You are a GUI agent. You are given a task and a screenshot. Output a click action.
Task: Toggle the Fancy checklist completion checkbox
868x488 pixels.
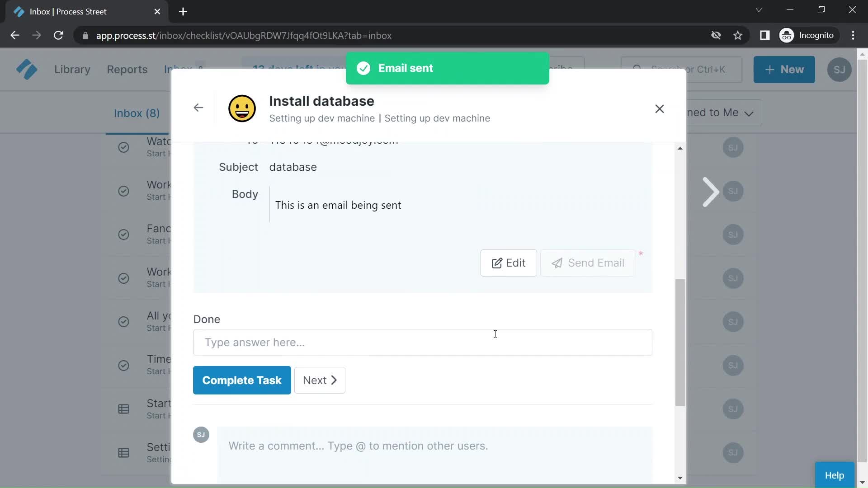pyautogui.click(x=123, y=234)
